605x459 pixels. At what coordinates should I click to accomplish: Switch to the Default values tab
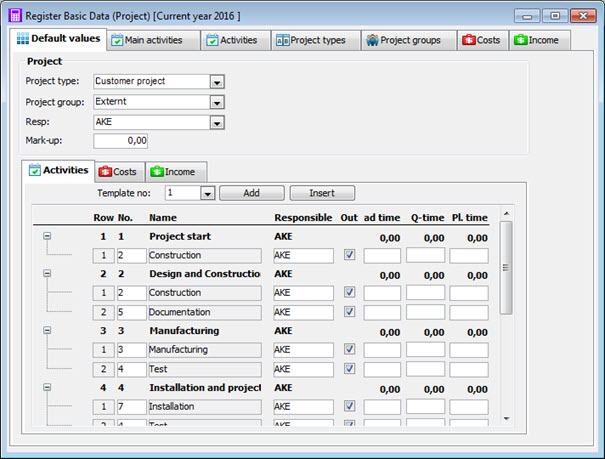58,38
